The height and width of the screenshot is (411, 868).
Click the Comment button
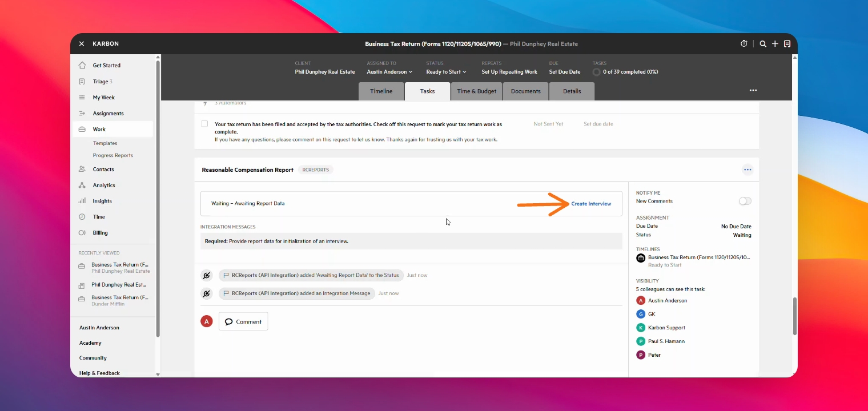(x=243, y=321)
